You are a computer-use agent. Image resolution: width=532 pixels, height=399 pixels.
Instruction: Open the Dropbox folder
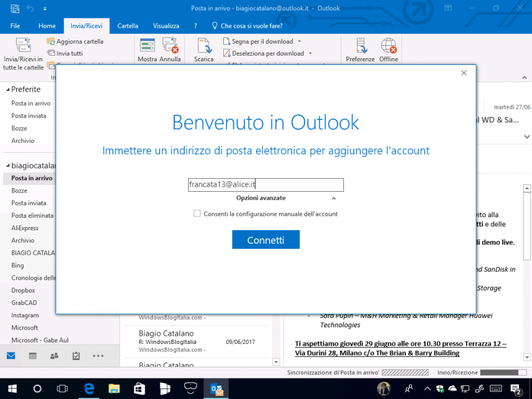click(23, 290)
